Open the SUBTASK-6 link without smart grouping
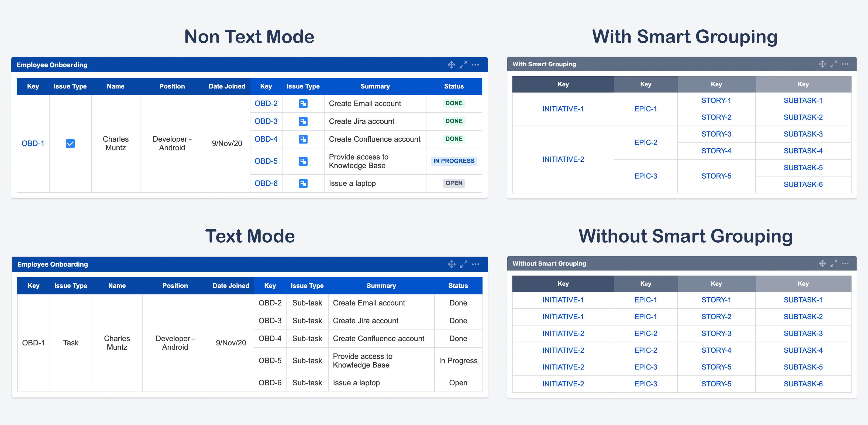Screen dimensions: 868x425 tap(803, 384)
